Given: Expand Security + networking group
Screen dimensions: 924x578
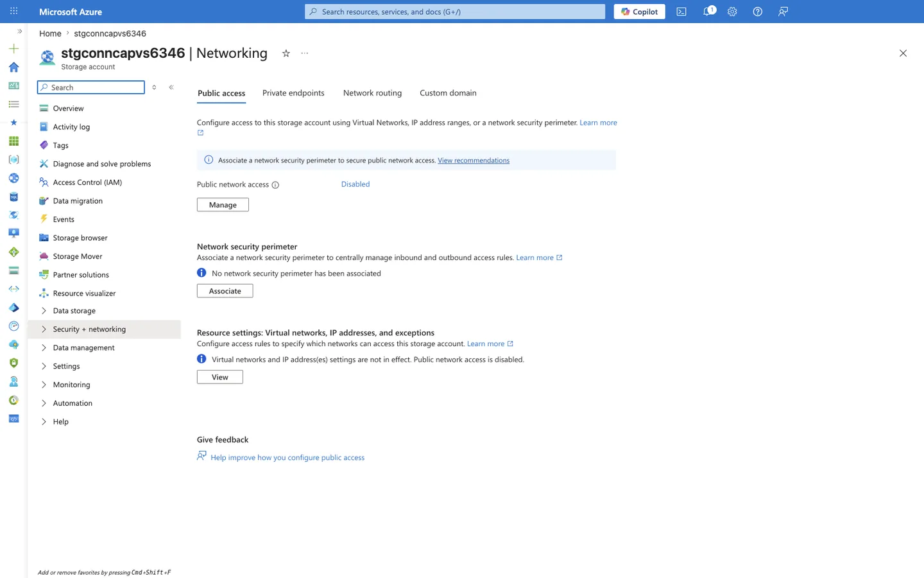Looking at the screenshot, I should click(105, 329).
